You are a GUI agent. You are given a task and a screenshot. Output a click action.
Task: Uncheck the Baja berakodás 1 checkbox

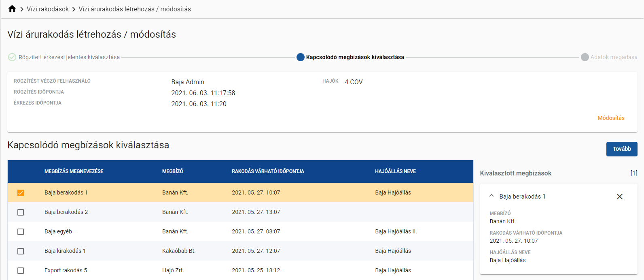pos(21,193)
